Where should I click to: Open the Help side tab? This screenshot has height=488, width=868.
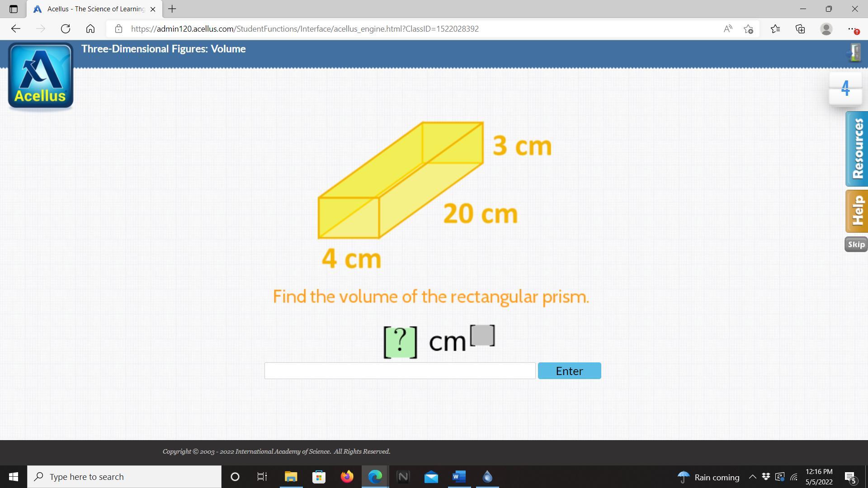(x=857, y=211)
